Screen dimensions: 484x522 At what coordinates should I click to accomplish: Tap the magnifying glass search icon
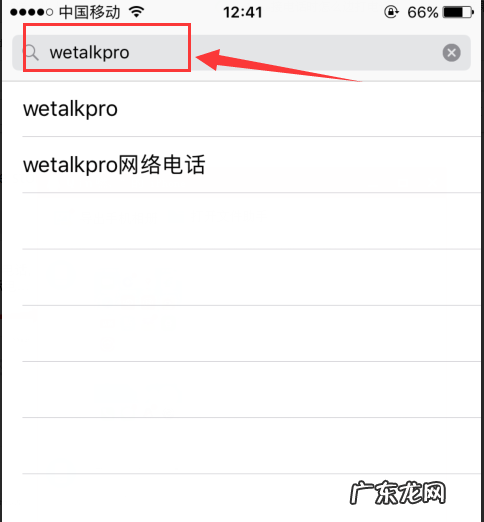point(32,53)
